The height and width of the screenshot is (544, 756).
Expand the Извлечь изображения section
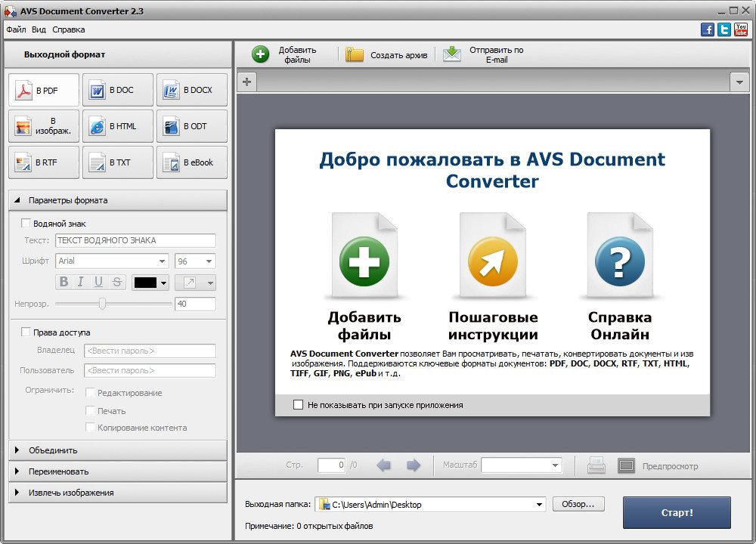[x=118, y=493]
